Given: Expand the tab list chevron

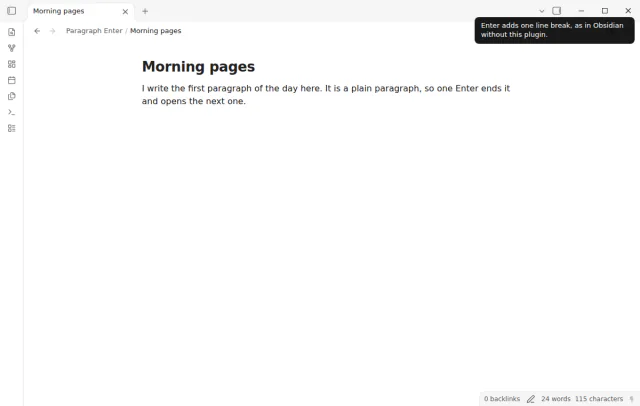Looking at the screenshot, I should tap(542, 11).
